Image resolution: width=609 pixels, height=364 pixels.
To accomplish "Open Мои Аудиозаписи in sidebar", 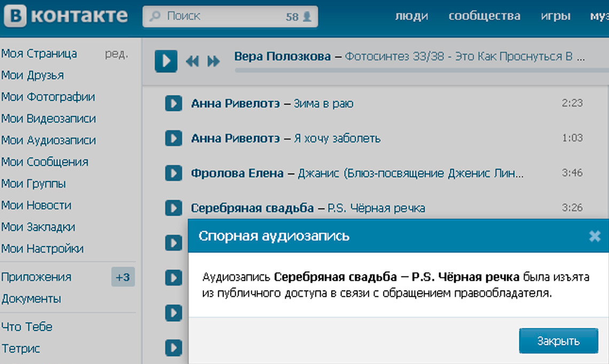I will coord(49,140).
